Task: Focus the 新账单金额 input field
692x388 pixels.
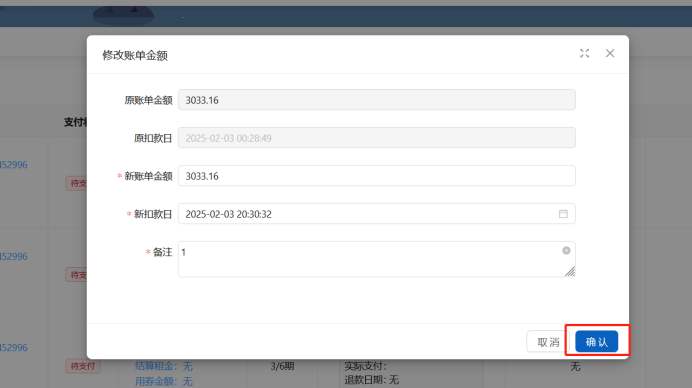Action: click(376, 176)
